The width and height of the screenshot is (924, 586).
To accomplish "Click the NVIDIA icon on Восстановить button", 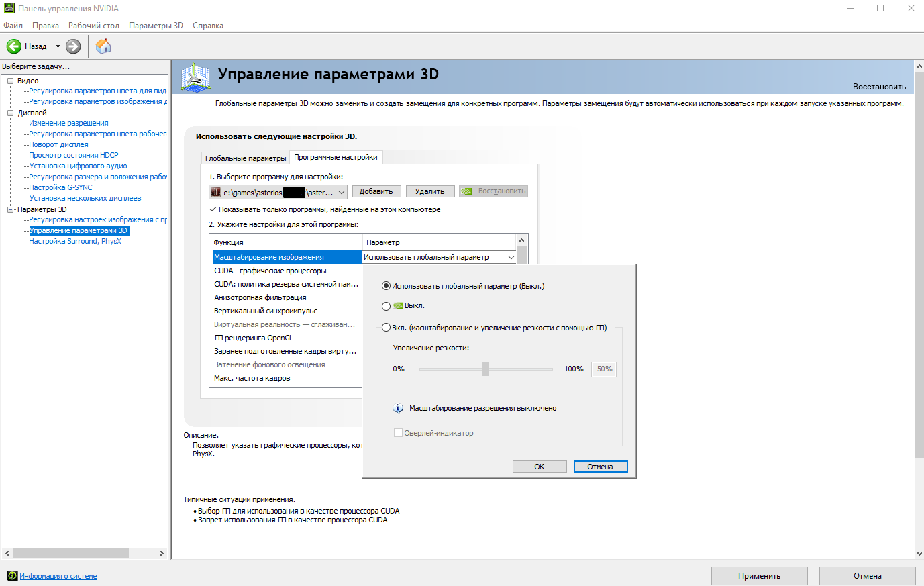I will coord(466,191).
